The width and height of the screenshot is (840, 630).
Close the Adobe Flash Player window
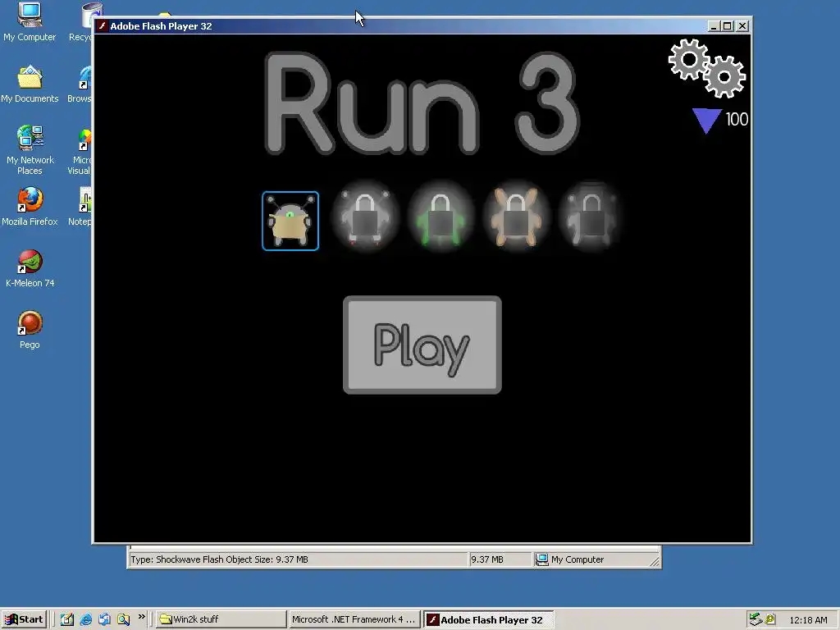pos(742,25)
